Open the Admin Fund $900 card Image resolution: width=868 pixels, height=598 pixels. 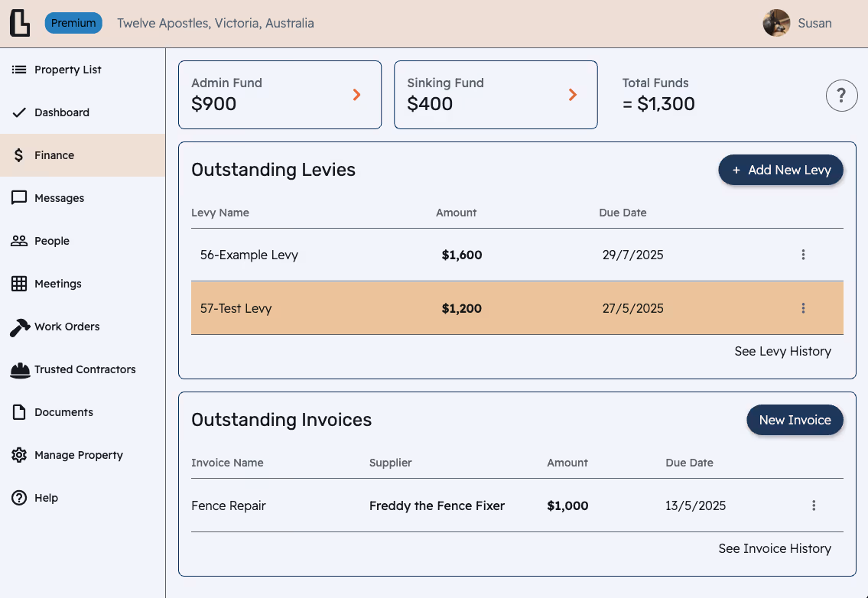tap(280, 95)
